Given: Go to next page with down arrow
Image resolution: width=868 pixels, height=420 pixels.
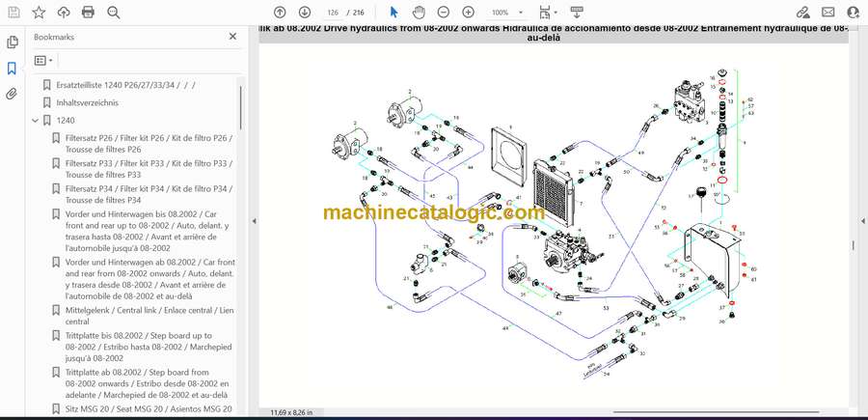Looking at the screenshot, I should 305,13.
